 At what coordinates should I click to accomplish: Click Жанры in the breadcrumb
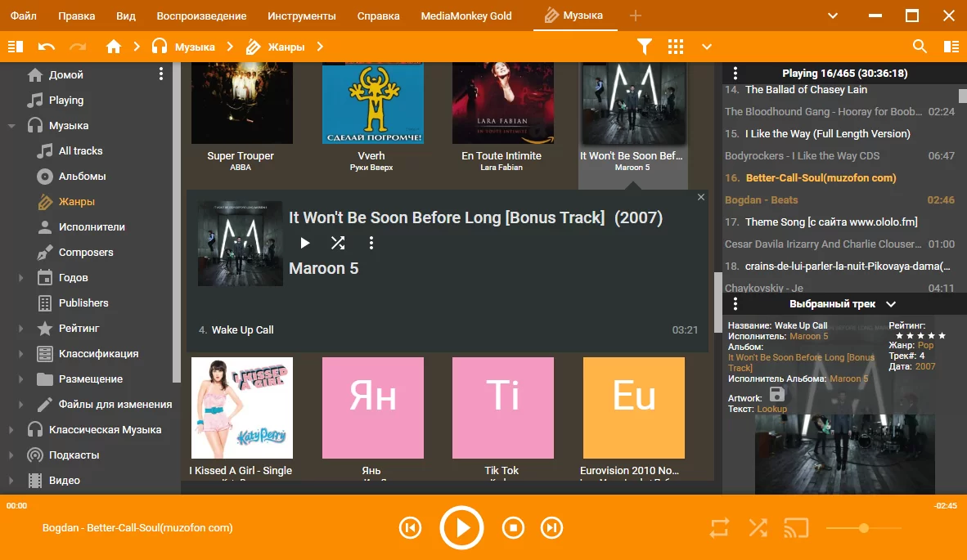click(x=286, y=47)
